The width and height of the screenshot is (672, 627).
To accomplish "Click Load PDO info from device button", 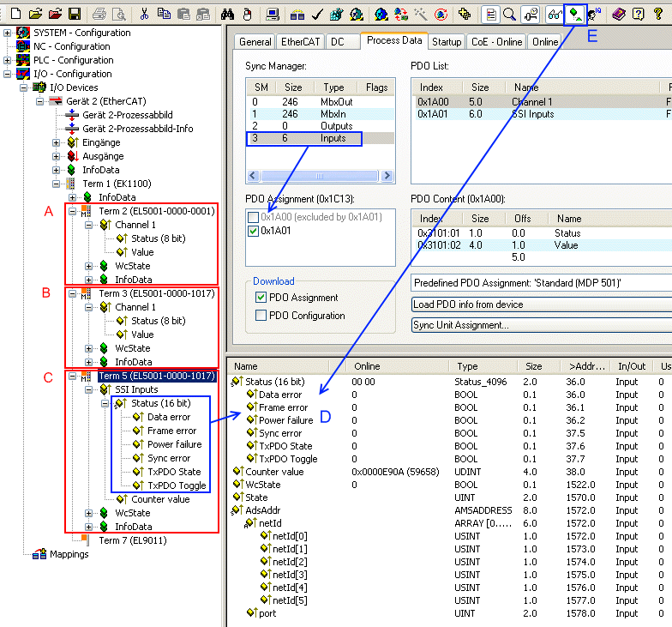I will (x=542, y=304).
